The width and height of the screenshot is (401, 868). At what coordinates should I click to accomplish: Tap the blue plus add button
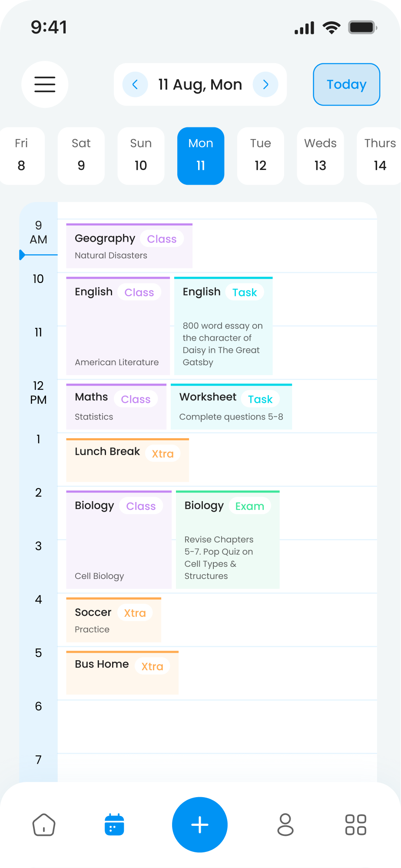point(200,825)
